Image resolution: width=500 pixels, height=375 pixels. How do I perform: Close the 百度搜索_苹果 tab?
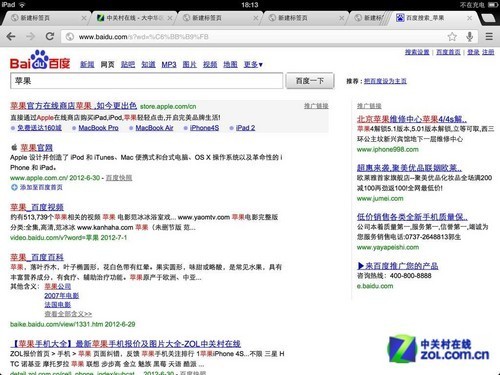click(469, 18)
